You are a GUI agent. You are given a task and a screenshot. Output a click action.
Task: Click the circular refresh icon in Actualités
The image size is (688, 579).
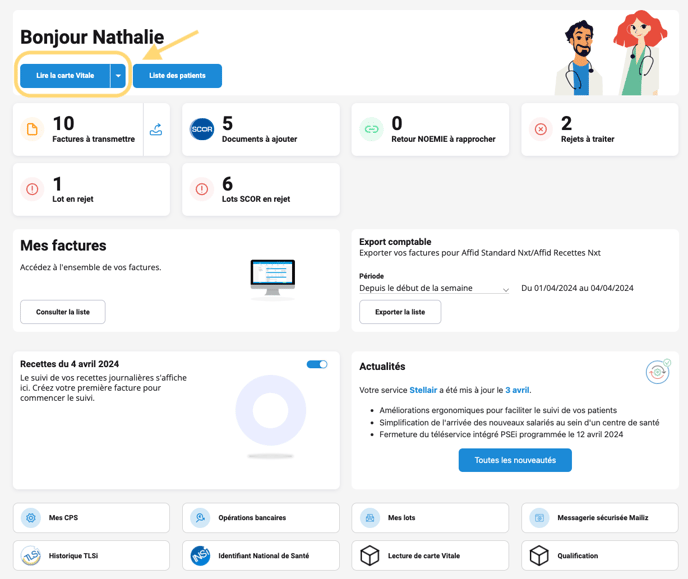pyautogui.click(x=657, y=372)
